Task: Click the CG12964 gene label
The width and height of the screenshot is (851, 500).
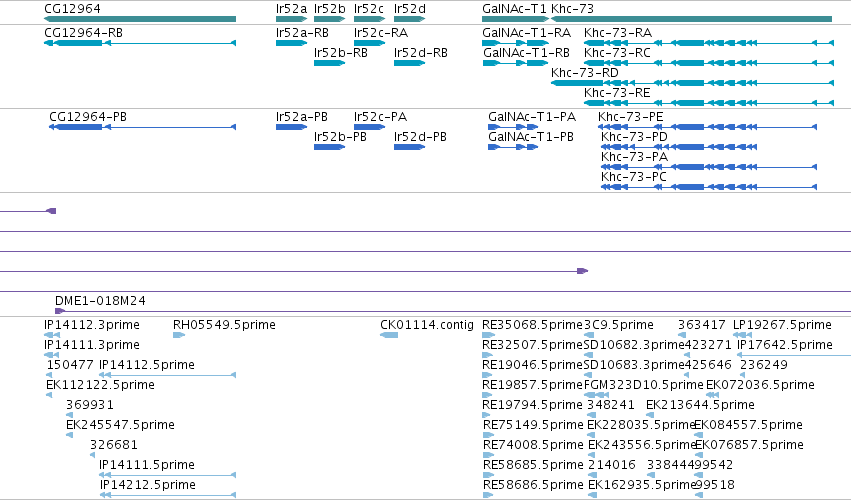Action: [x=72, y=9]
